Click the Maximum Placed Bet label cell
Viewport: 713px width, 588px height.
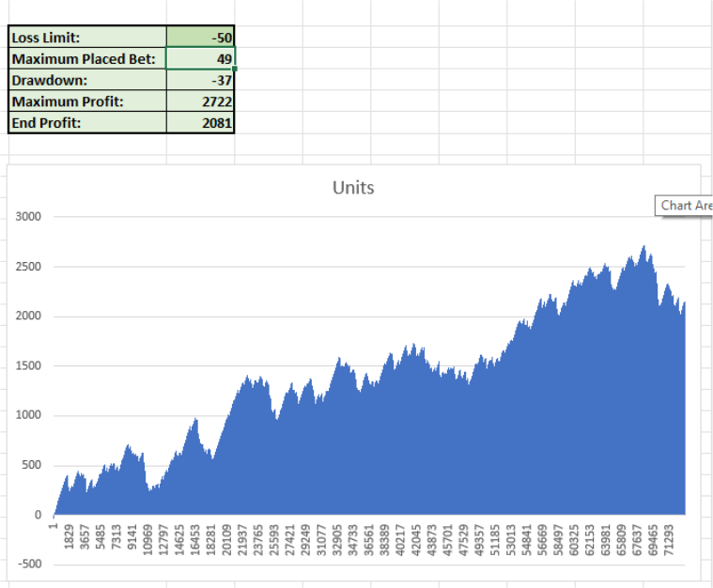[86, 59]
